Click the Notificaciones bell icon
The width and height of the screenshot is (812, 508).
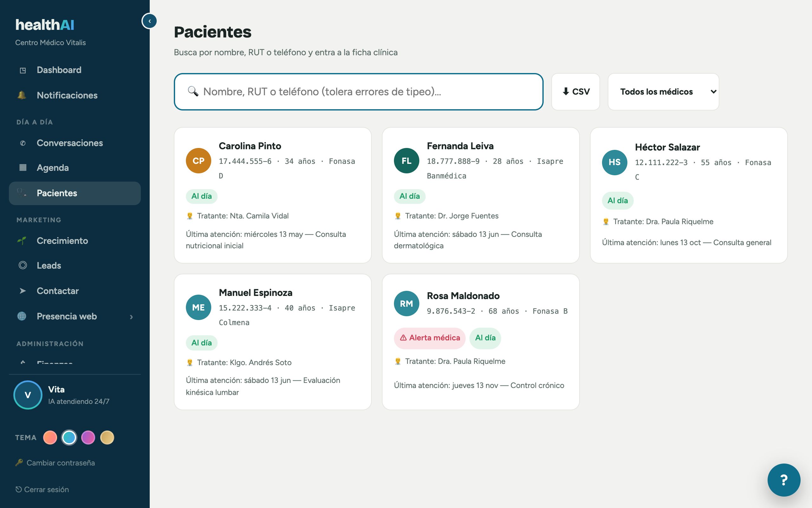coord(22,95)
